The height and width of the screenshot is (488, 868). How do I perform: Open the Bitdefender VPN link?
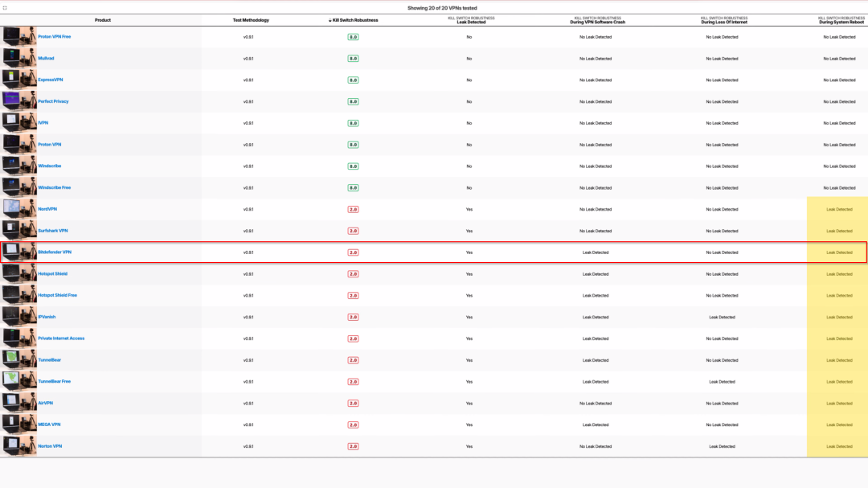click(x=55, y=252)
